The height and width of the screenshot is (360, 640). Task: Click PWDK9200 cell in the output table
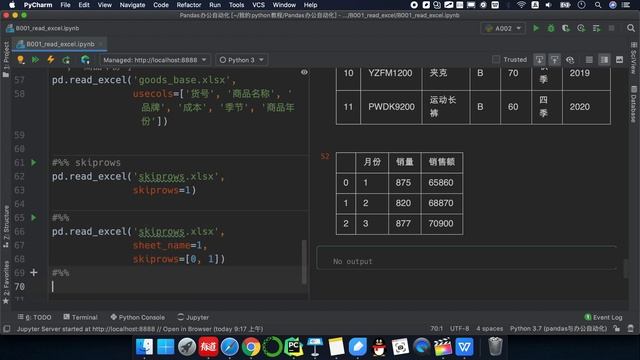coord(391,107)
